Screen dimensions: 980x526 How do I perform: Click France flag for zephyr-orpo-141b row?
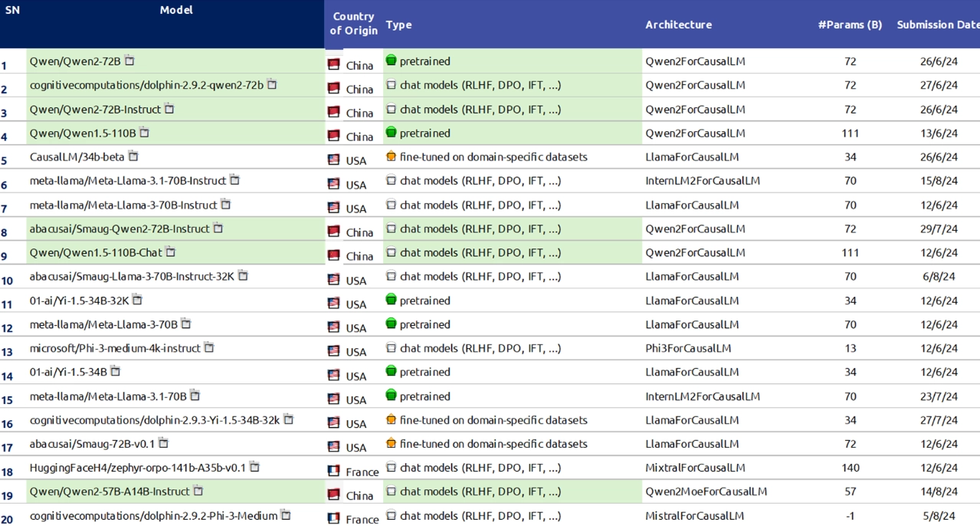click(x=333, y=471)
